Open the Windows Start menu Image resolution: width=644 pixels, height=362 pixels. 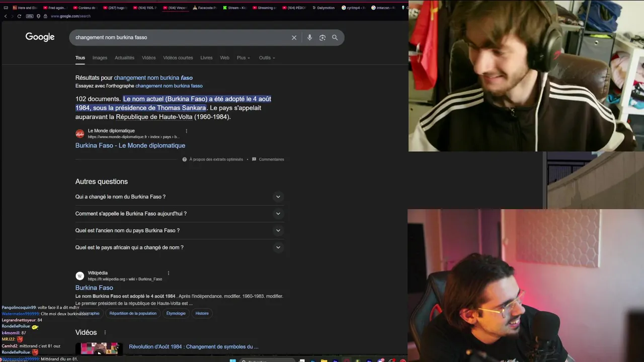[x=232, y=360]
